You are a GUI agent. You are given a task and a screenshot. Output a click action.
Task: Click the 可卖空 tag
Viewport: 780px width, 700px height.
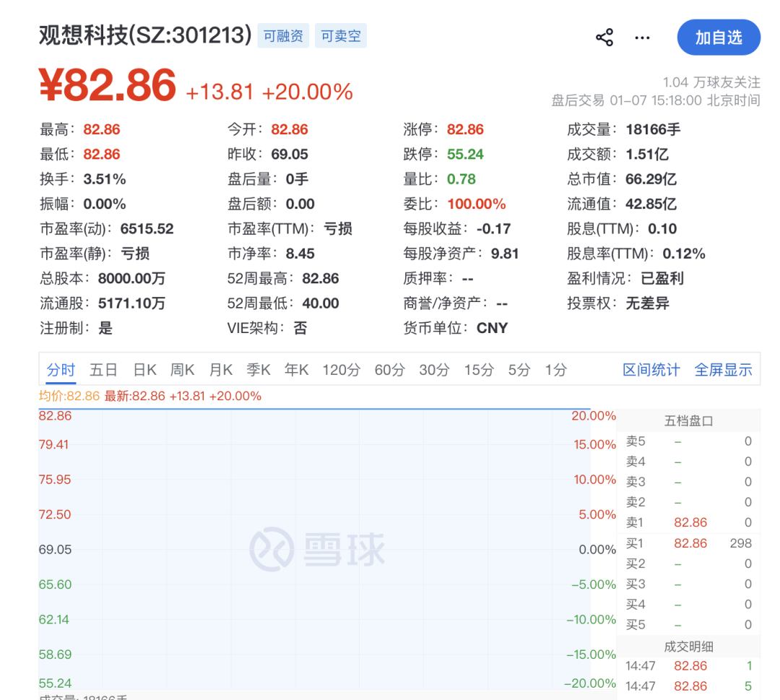341,35
